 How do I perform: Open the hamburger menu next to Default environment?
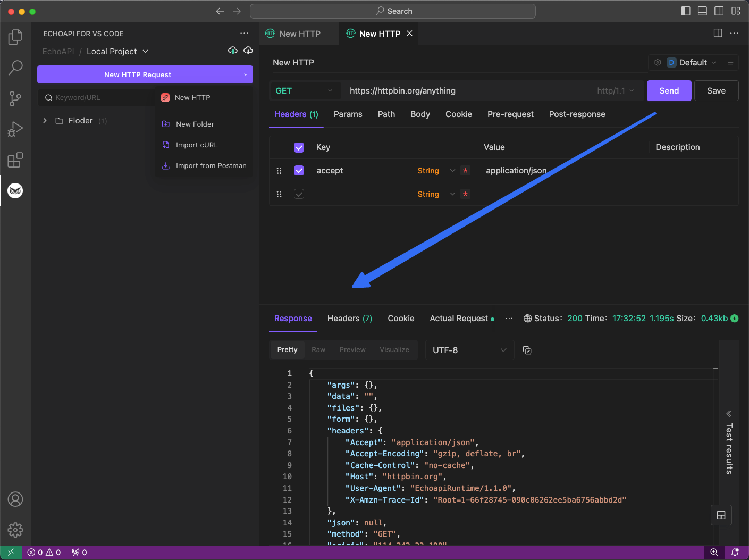pos(730,62)
